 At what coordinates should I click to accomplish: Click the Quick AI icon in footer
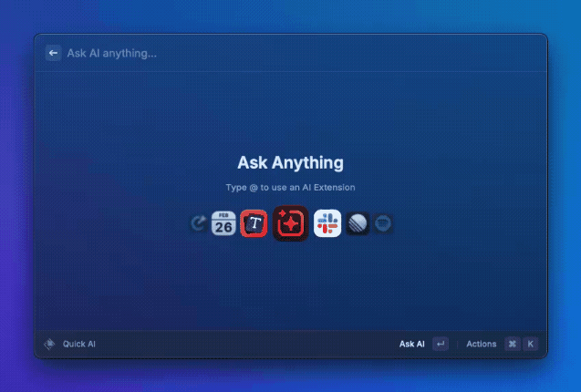pos(50,344)
